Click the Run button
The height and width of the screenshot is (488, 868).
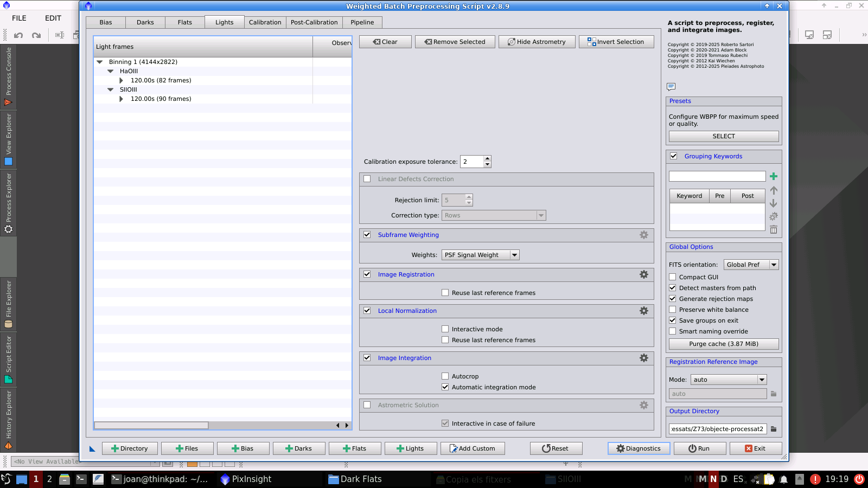pyautogui.click(x=699, y=448)
